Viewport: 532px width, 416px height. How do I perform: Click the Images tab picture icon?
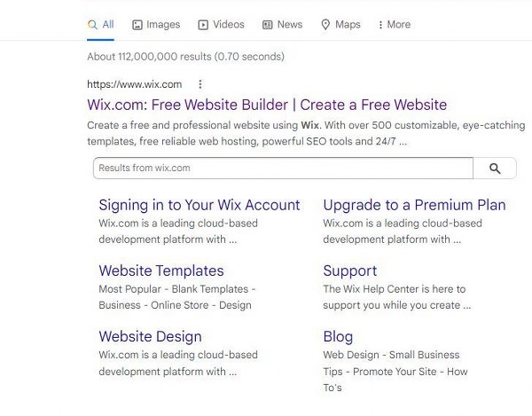point(137,25)
